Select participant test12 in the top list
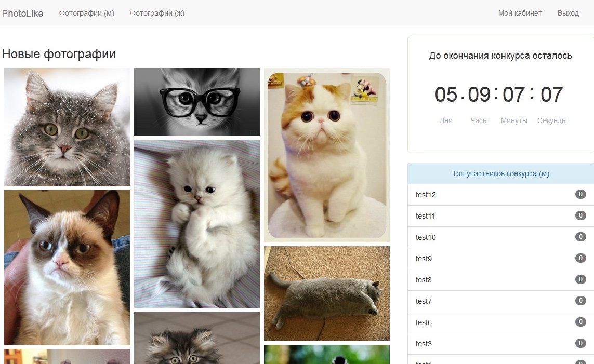Viewport: 594px width, 364px height. coord(501,195)
